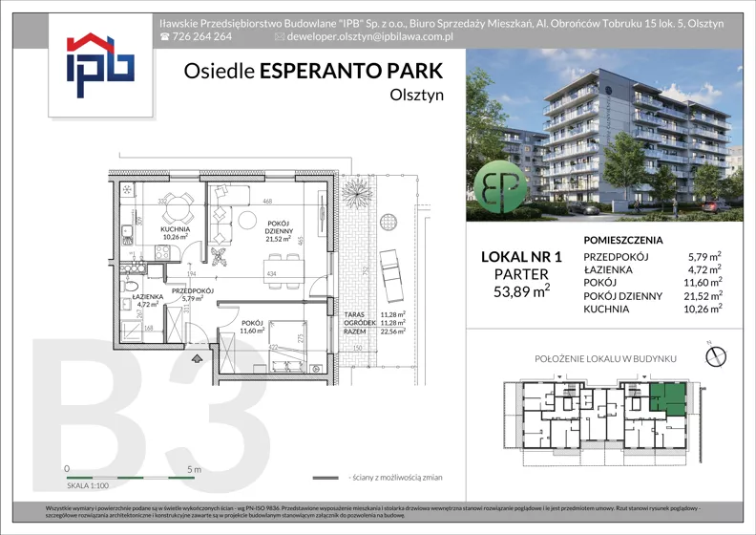Click the green EP Esperanto Park logo
This screenshot has width=756, height=535.
500,188
